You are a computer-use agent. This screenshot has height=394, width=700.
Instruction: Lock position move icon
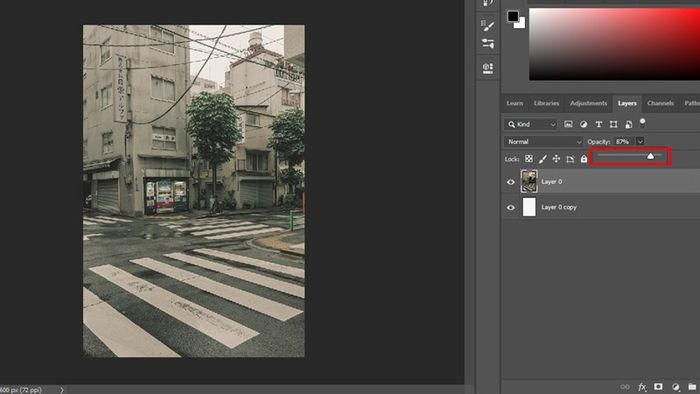tap(556, 158)
